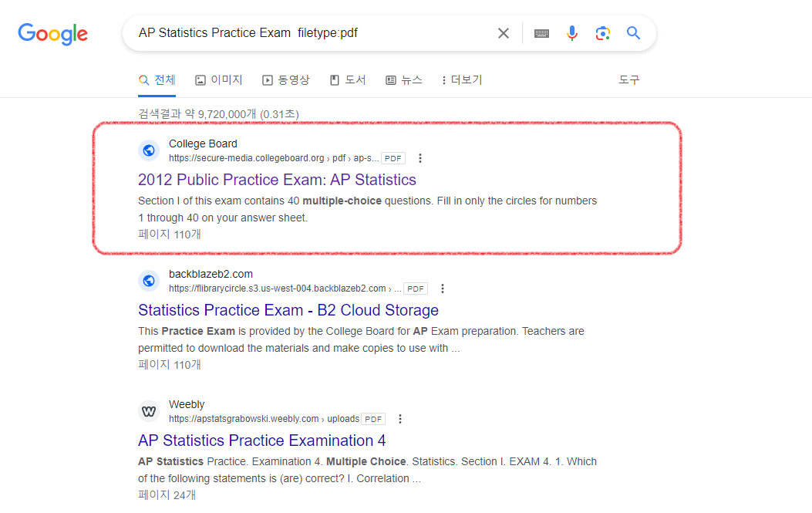Open 2012 Public Practice Exam: AP Statistics
812x513 pixels.
pos(277,180)
